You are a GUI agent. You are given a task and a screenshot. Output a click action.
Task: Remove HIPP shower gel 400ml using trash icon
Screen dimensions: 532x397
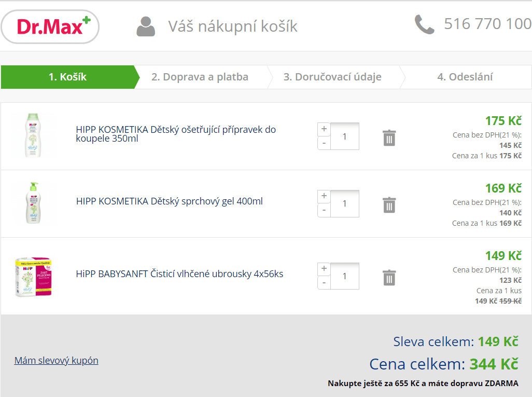pos(389,205)
